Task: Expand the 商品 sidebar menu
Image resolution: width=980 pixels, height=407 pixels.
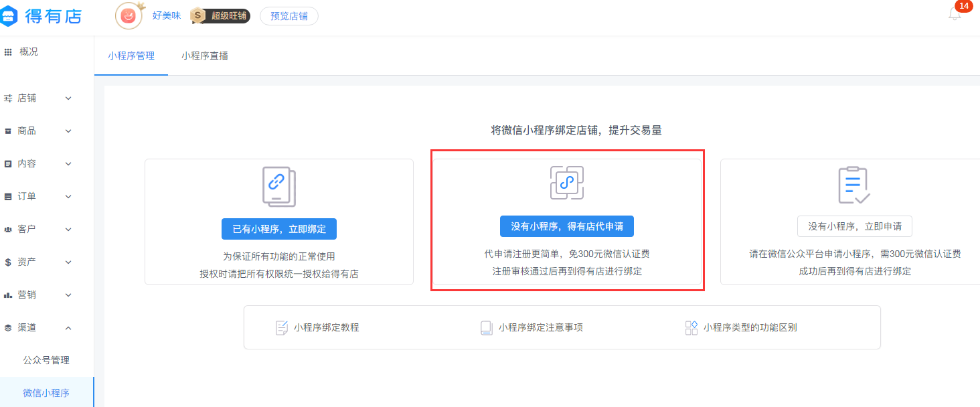Action: click(40, 131)
